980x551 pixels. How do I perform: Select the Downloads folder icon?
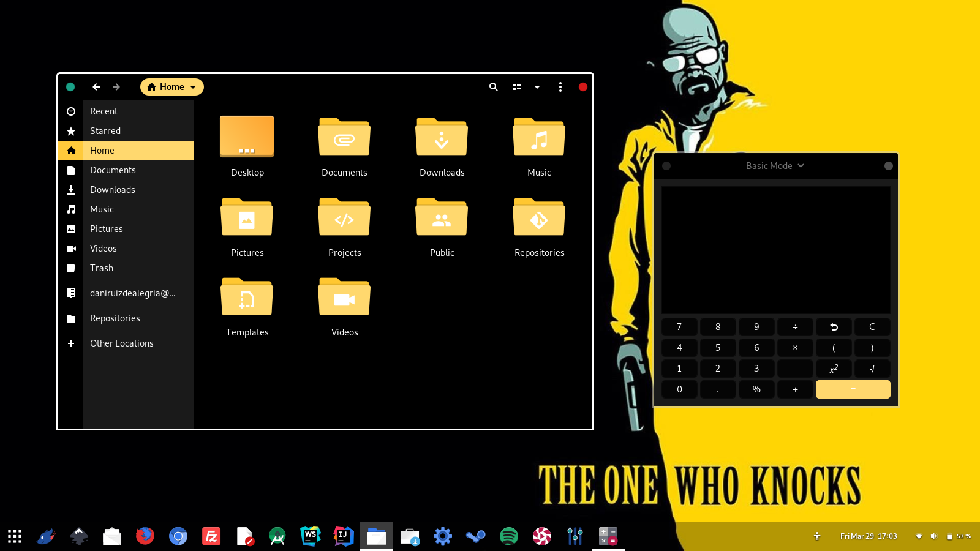point(442,137)
